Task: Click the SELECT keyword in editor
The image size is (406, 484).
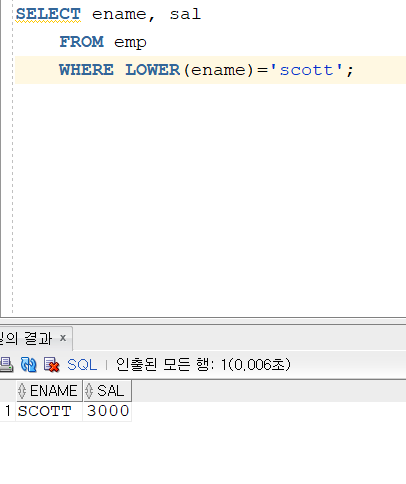Action: coord(48,14)
